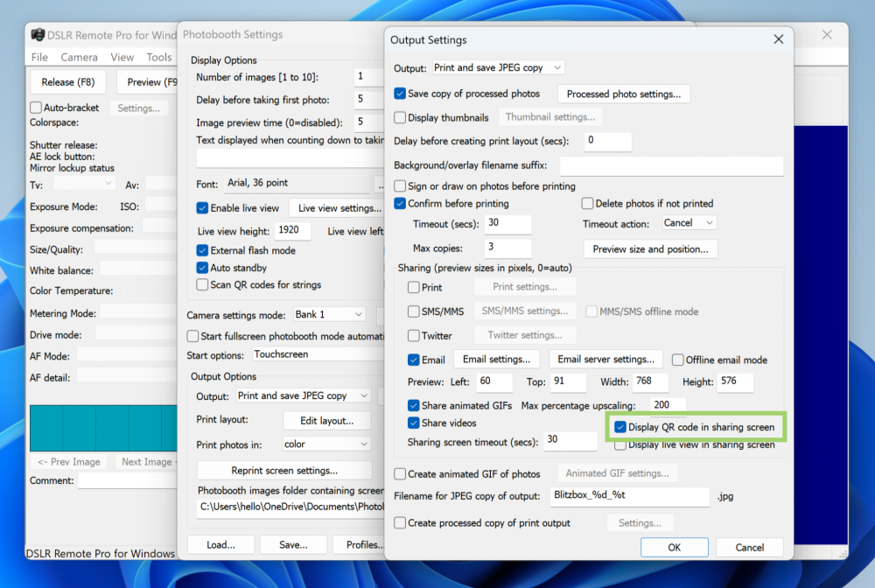The height and width of the screenshot is (588, 875).
Task: Enable Delete photos if not printed
Action: [x=587, y=203]
